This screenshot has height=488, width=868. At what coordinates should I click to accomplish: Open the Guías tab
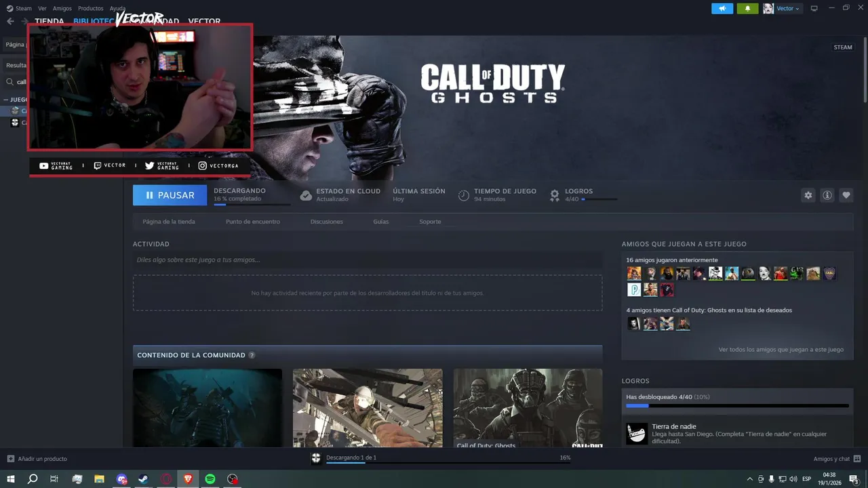click(381, 222)
